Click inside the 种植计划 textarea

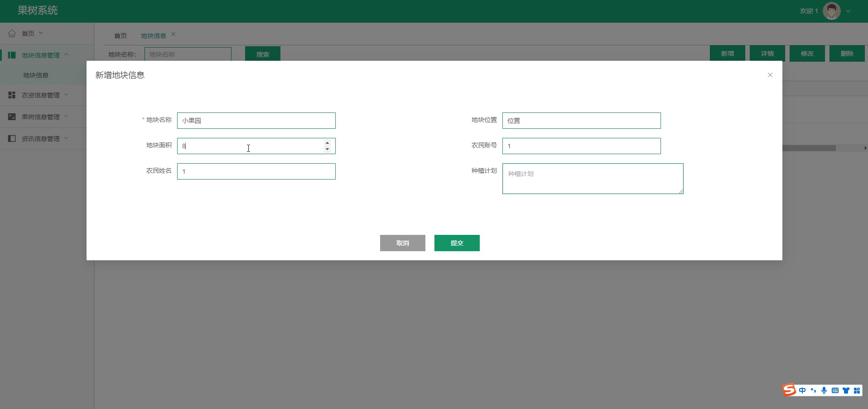pyautogui.click(x=593, y=179)
